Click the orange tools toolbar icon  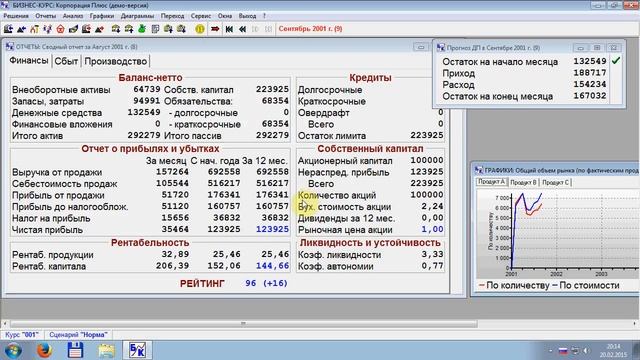[x=34, y=29]
